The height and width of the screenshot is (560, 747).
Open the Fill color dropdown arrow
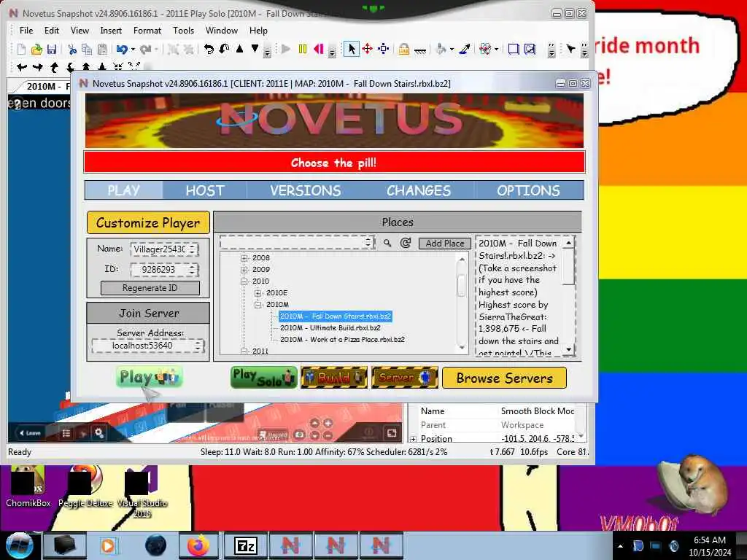[x=452, y=49]
